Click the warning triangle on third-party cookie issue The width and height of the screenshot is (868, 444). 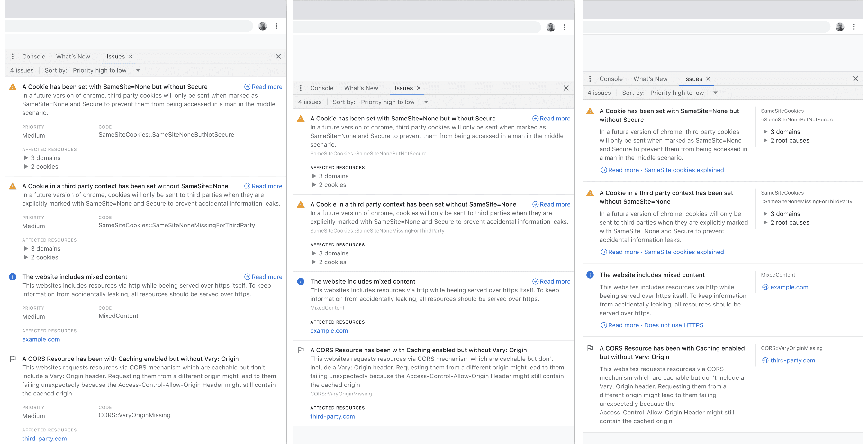13,186
